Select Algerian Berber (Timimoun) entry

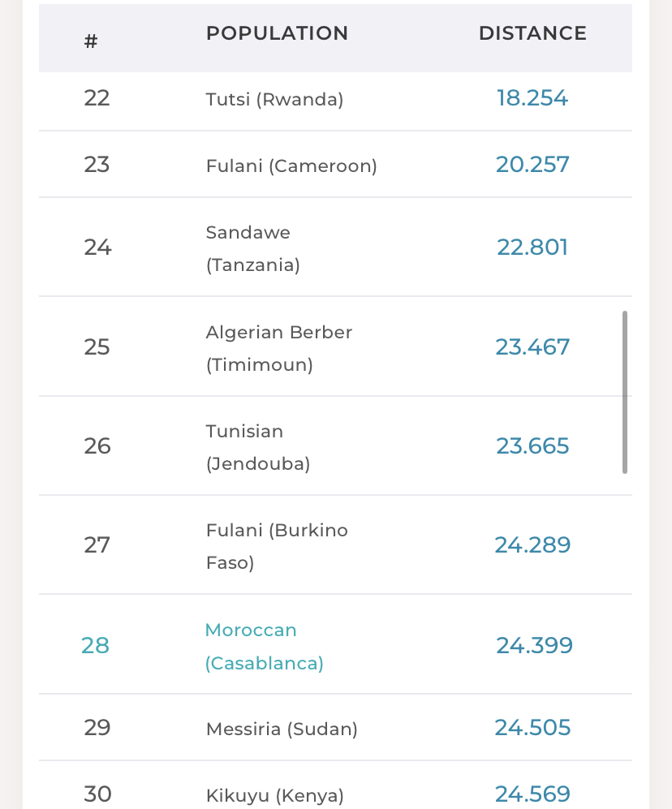coord(279,348)
